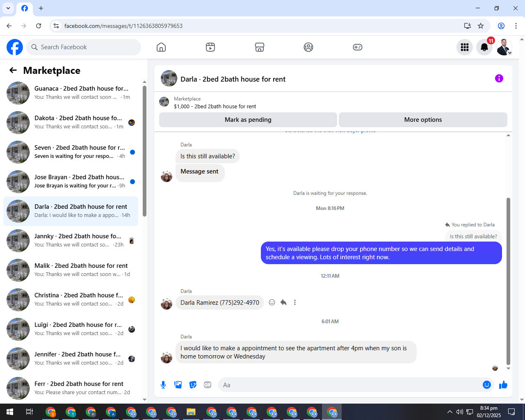Click the conversation list scrollbar
Screen dimensions: 525x420
point(144,151)
